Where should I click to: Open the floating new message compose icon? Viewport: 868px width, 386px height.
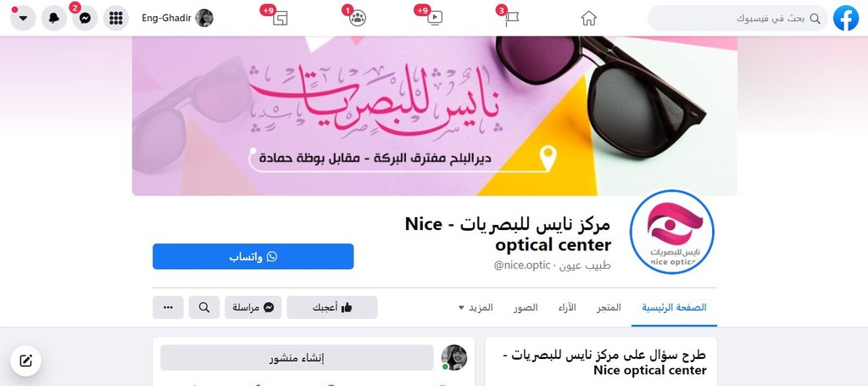pyautogui.click(x=25, y=361)
